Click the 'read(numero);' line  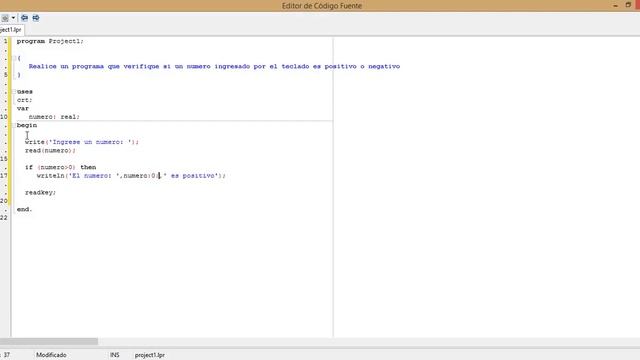tap(50, 151)
